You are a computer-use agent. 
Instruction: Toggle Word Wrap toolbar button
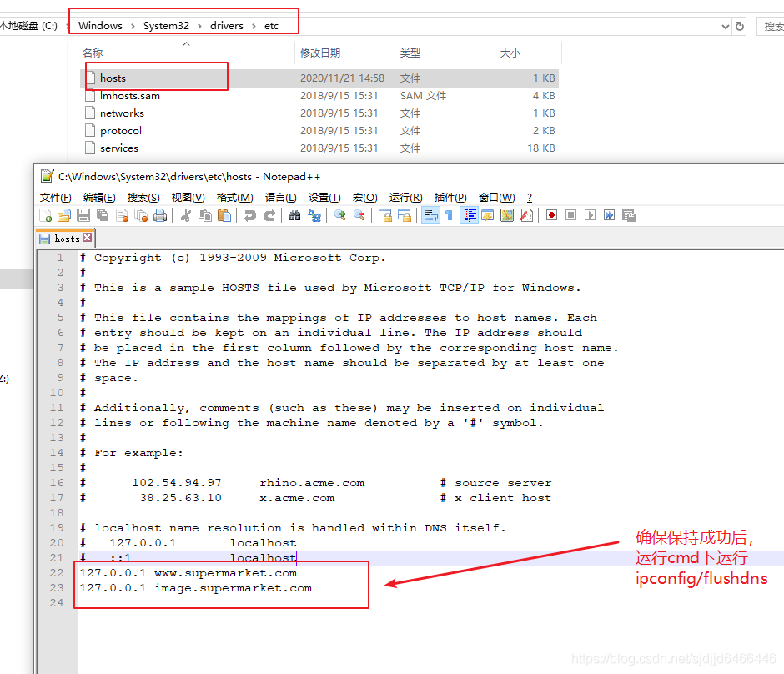[430, 215]
